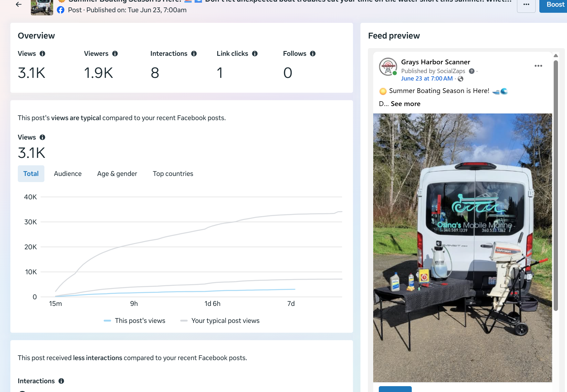Click the Feed preview heading
567x392 pixels.
[x=394, y=36]
